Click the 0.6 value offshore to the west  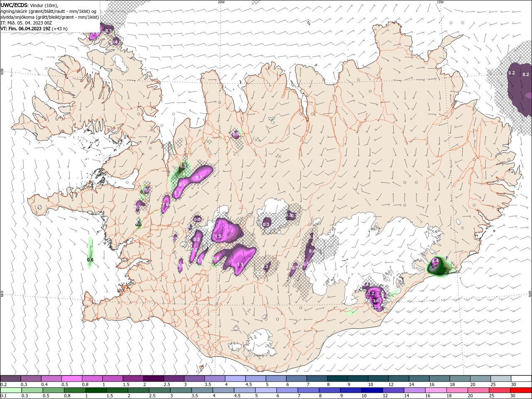click(90, 260)
